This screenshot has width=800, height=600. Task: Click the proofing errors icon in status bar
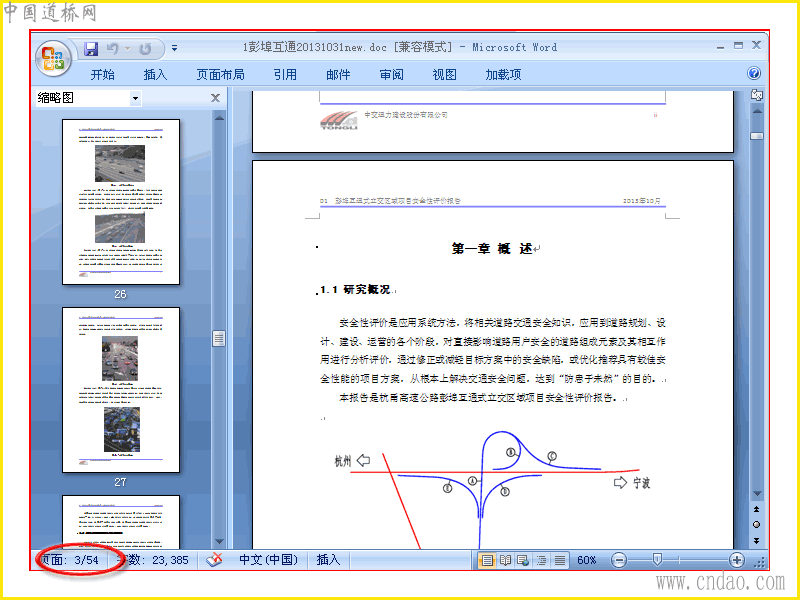pyautogui.click(x=214, y=560)
